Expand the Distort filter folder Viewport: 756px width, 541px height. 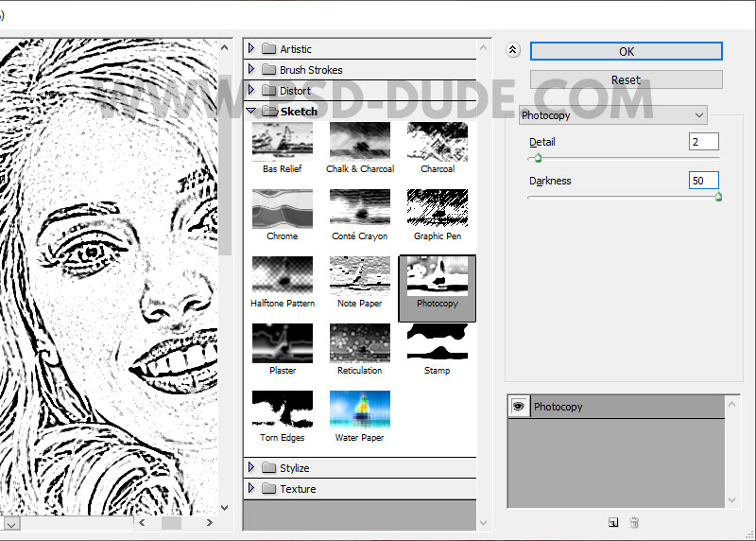tap(251, 90)
